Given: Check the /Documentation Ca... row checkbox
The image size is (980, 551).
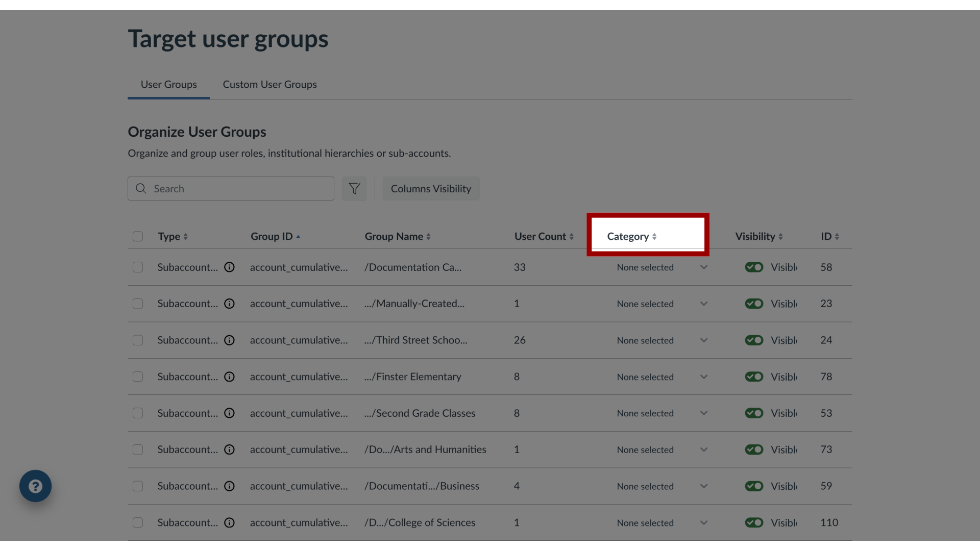Looking at the screenshot, I should [138, 267].
